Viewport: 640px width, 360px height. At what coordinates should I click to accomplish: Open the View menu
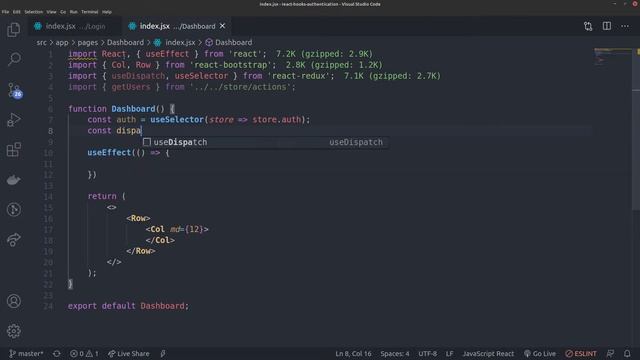pyautogui.click(x=51, y=12)
